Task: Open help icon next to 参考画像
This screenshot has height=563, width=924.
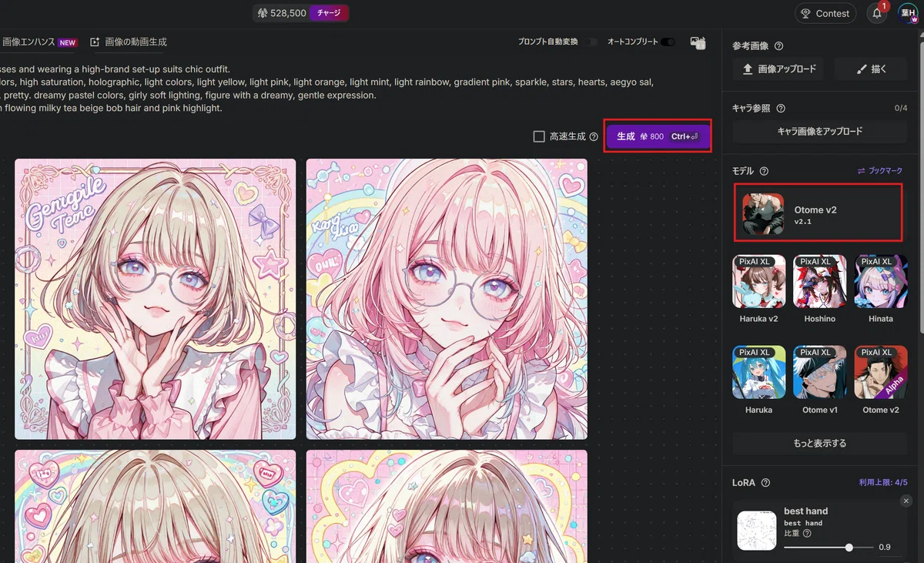Action: click(x=778, y=46)
